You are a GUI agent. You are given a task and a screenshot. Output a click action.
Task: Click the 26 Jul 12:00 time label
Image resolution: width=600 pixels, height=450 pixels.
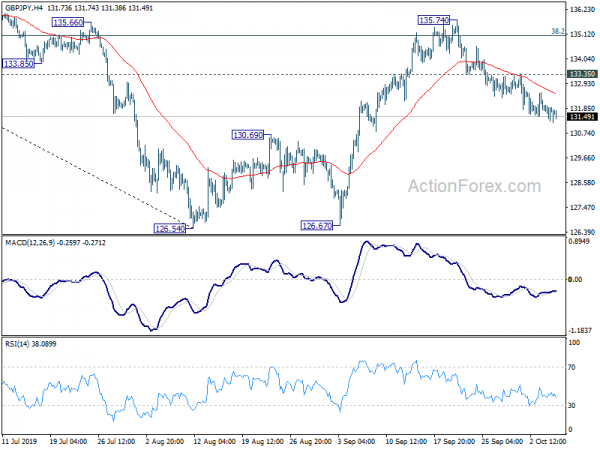click(116, 441)
